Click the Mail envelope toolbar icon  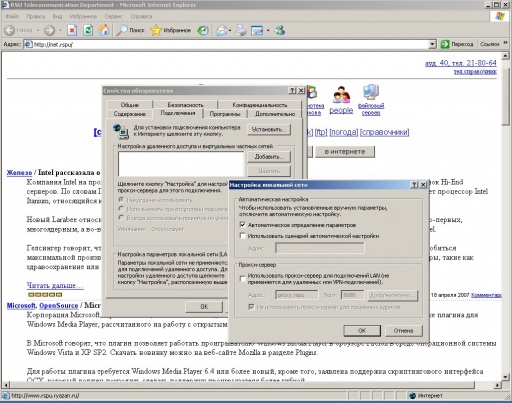(221, 30)
